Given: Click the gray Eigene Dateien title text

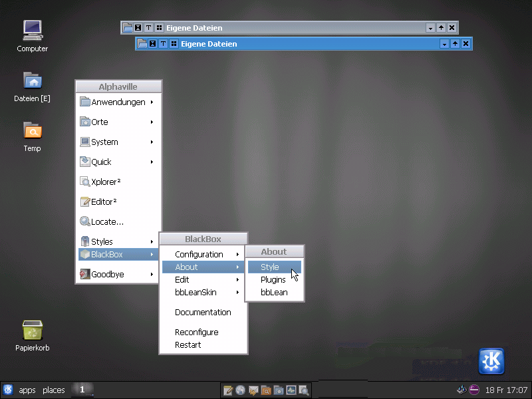Looking at the screenshot, I should click(x=194, y=28).
